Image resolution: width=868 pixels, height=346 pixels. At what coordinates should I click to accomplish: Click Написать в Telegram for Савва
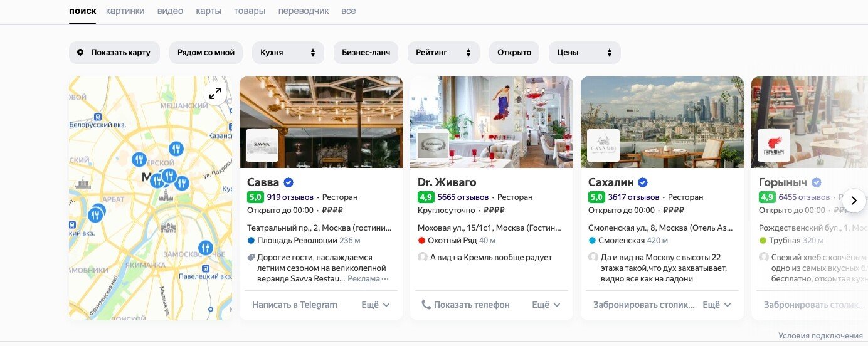tap(295, 305)
